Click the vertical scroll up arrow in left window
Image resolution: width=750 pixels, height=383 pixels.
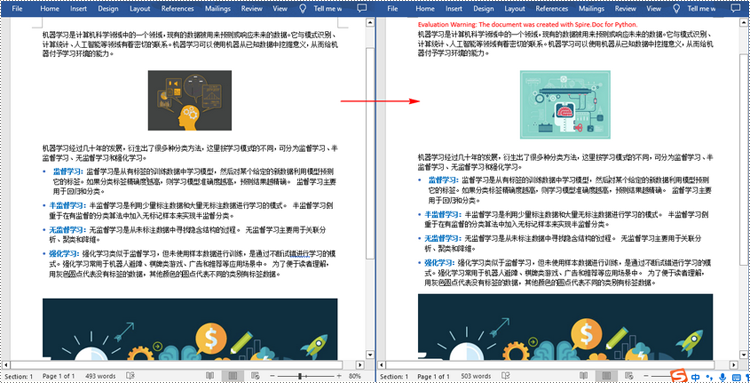coord(370,22)
